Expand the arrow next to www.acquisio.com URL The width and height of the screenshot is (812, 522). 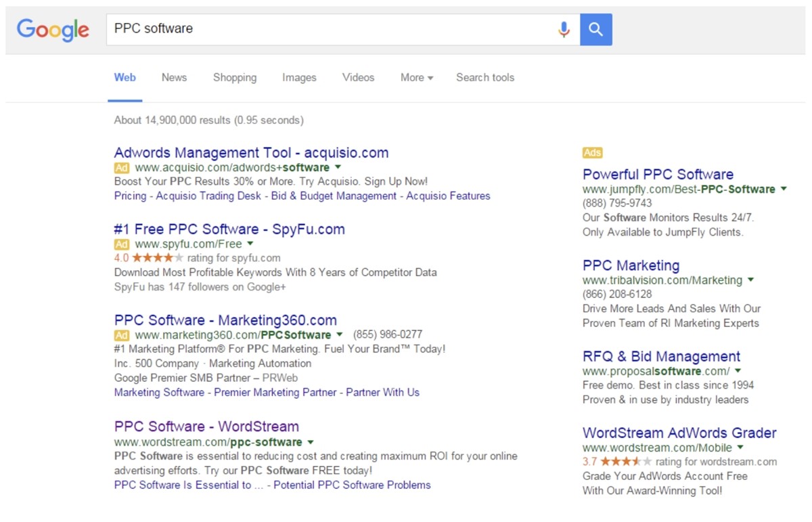tap(338, 167)
